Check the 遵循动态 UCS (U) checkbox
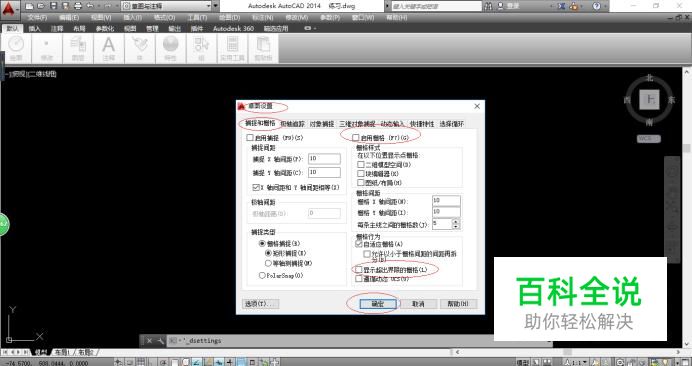 [358, 279]
